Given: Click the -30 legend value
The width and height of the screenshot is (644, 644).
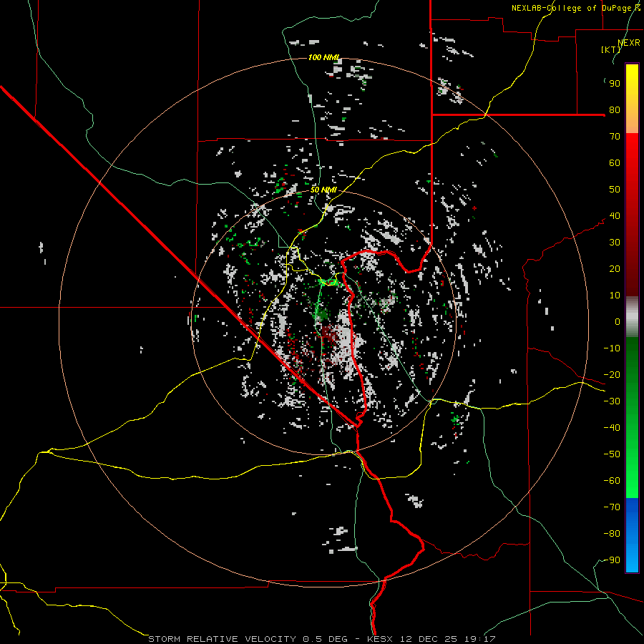Looking at the screenshot, I should tap(612, 401).
